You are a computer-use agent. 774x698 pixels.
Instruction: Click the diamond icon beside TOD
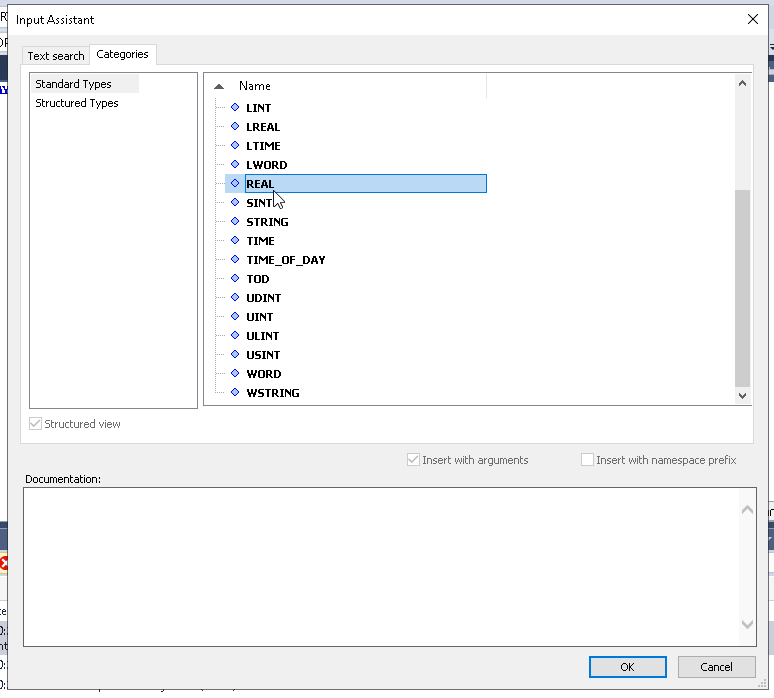click(235, 278)
